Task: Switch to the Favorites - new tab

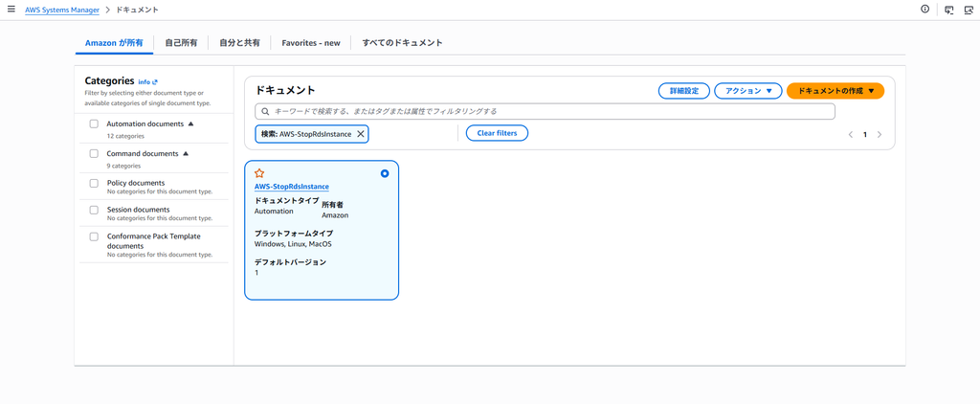Action: 311,43
